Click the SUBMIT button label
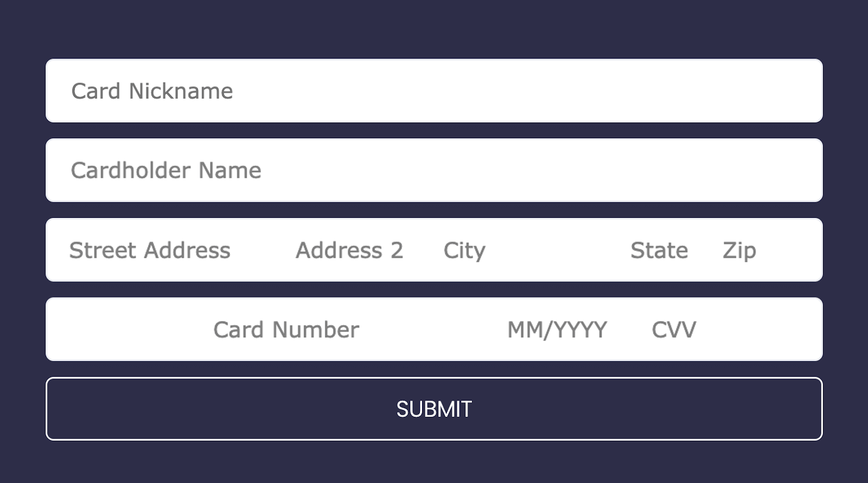This screenshot has height=483, width=868. point(434,409)
